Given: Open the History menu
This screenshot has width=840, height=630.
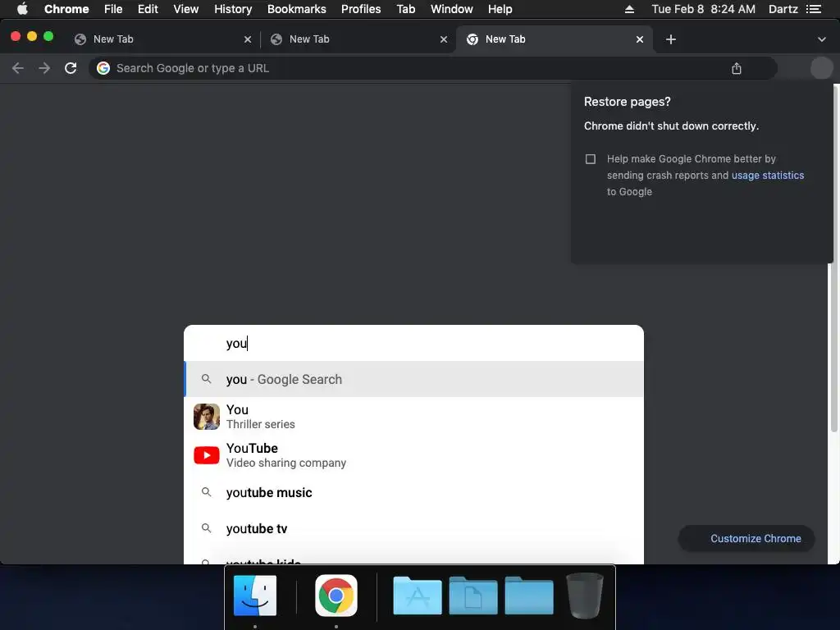Looking at the screenshot, I should point(233,9).
